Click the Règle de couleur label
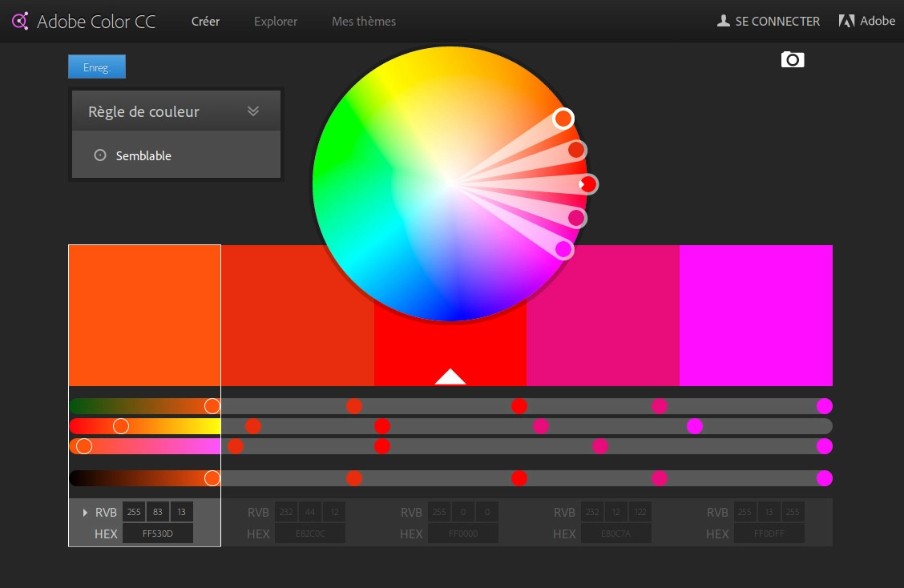The image size is (904, 588). pyautogui.click(x=143, y=111)
